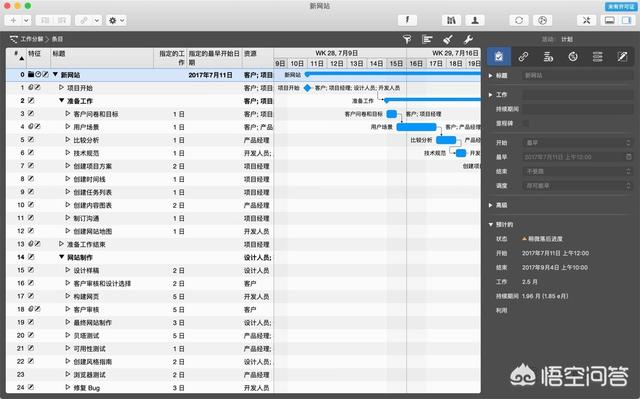Screen dimensions: 640x399
Task: Expand the 高级 inspector section
Action: (x=491, y=205)
